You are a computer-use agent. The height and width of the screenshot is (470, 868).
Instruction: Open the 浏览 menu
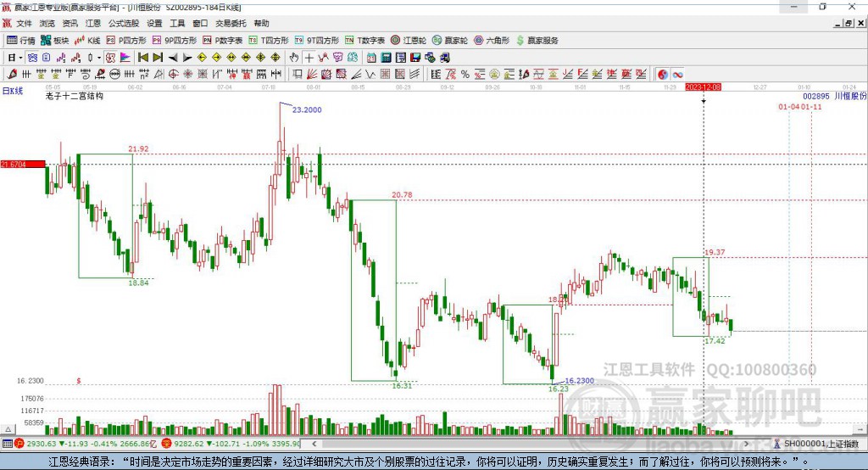click(47, 23)
